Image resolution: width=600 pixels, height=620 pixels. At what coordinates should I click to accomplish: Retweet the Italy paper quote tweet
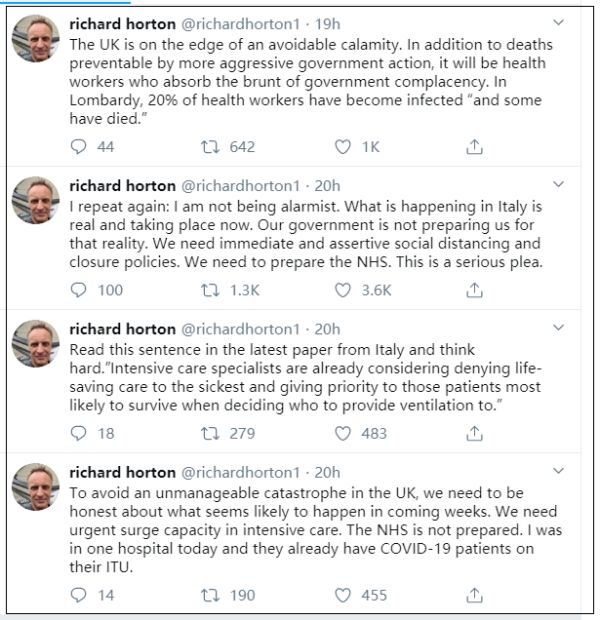point(211,433)
